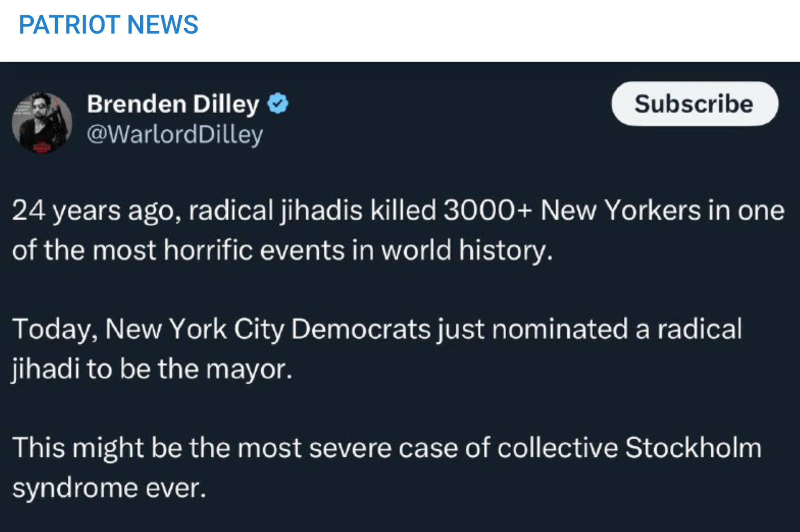Click the words "New York City Democrats"
800x532 pixels.
point(268,329)
